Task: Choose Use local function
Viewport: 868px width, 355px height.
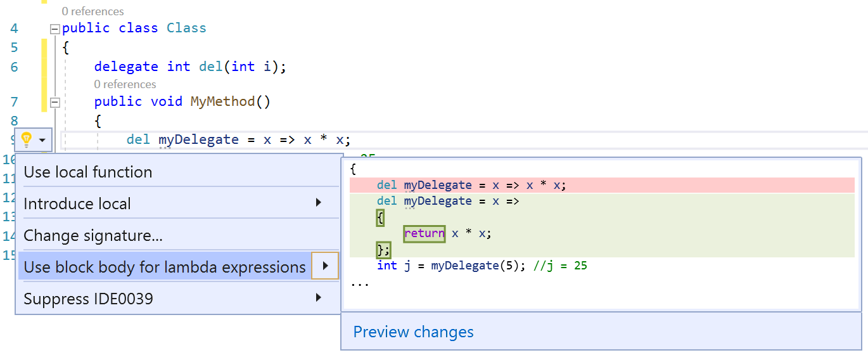Action: tap(178, 172)
